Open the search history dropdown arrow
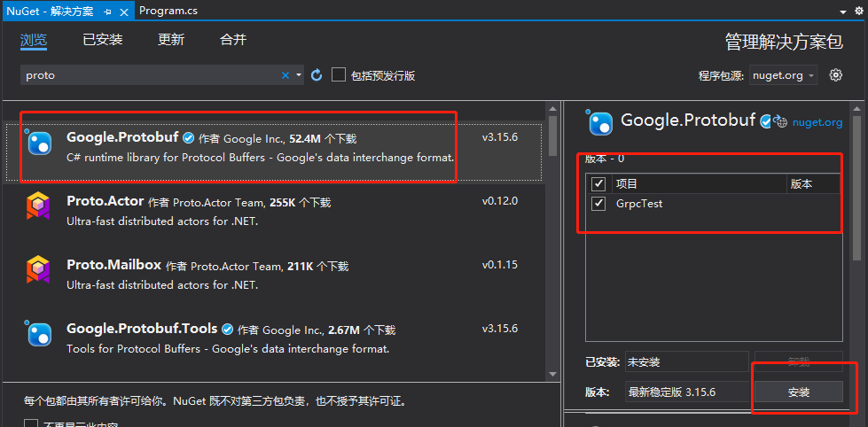This screenshot has height=427, width=868. click(299, 75)
